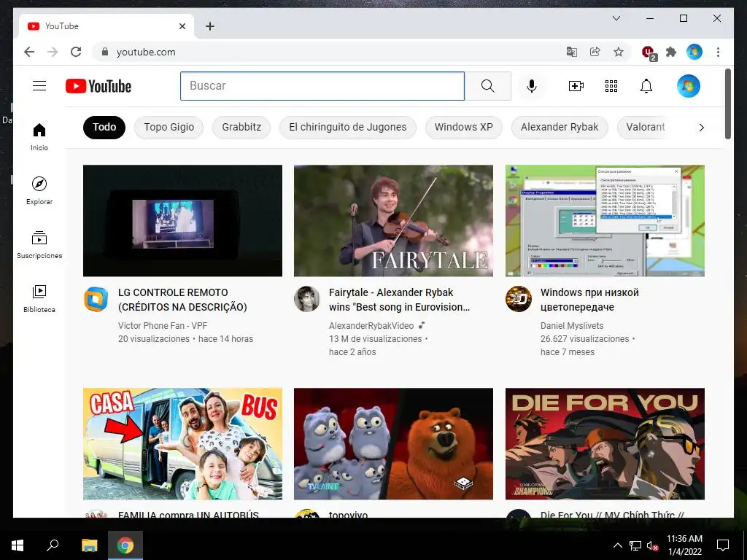This screenshot has width=747, height=560.
Task: Click the share page icon
Action: tap(595, 52)
